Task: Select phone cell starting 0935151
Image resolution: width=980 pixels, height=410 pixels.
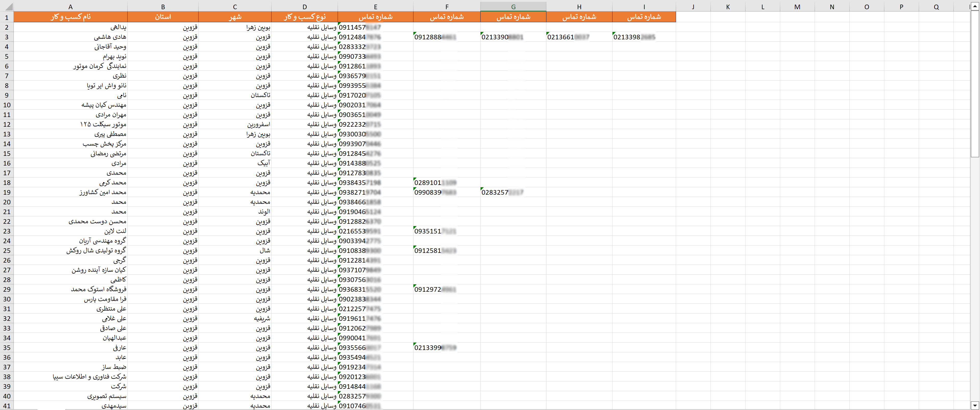Action: click(x=447, y=231)
